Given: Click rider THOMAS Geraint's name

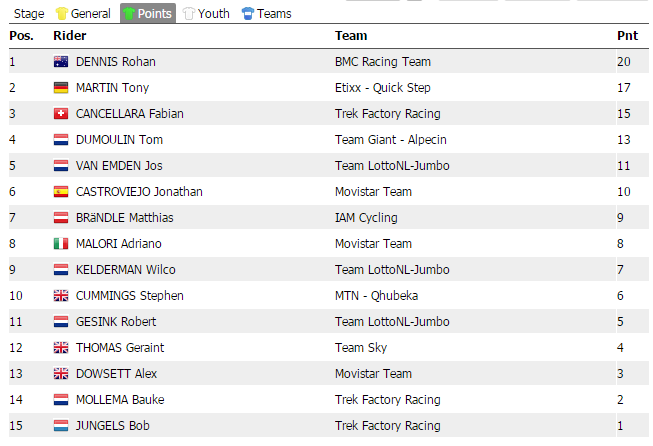Looking at the screenshot, I should tap(120, 348).
